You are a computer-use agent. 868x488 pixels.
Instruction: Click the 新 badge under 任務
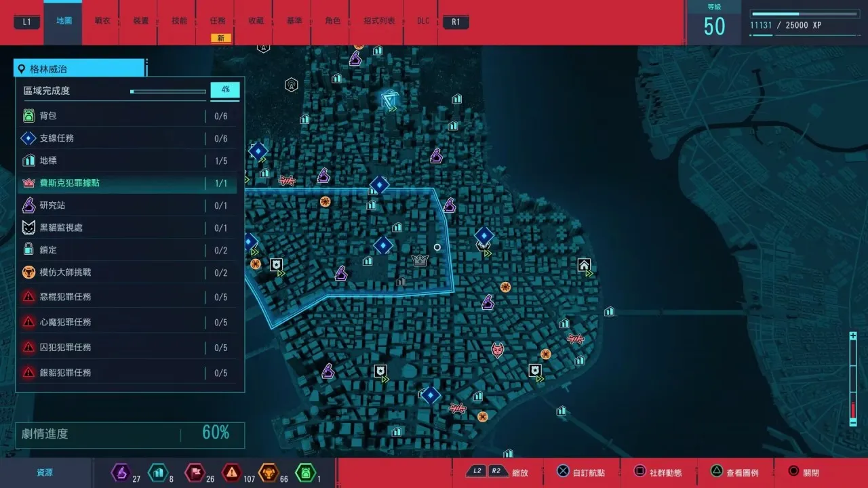coord(221,38)
